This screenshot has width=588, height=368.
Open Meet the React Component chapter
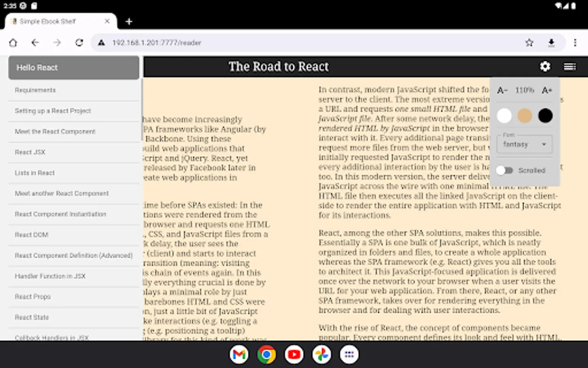coord(74,132)
